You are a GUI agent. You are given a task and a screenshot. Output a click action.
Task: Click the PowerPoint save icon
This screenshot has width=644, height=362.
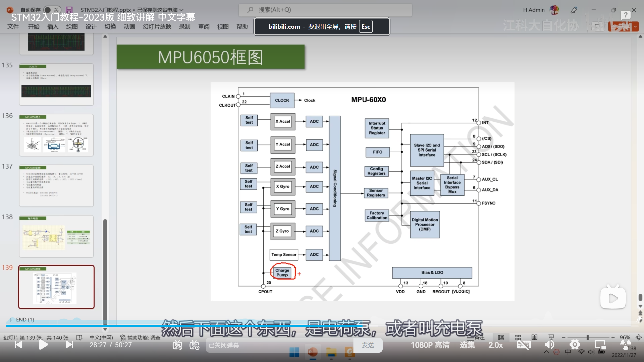pos(69,10)
